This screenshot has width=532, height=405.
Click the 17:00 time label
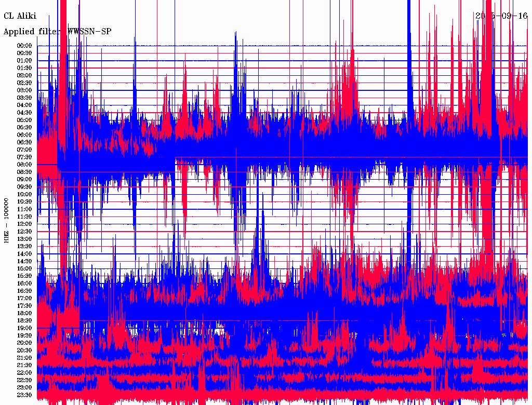pyautogui.click(x=24, y=299)
